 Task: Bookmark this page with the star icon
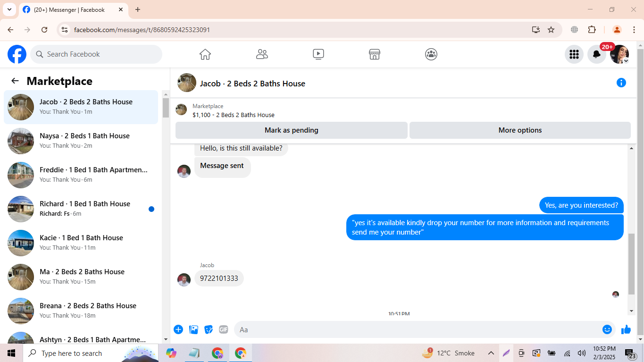pos(551,30)
